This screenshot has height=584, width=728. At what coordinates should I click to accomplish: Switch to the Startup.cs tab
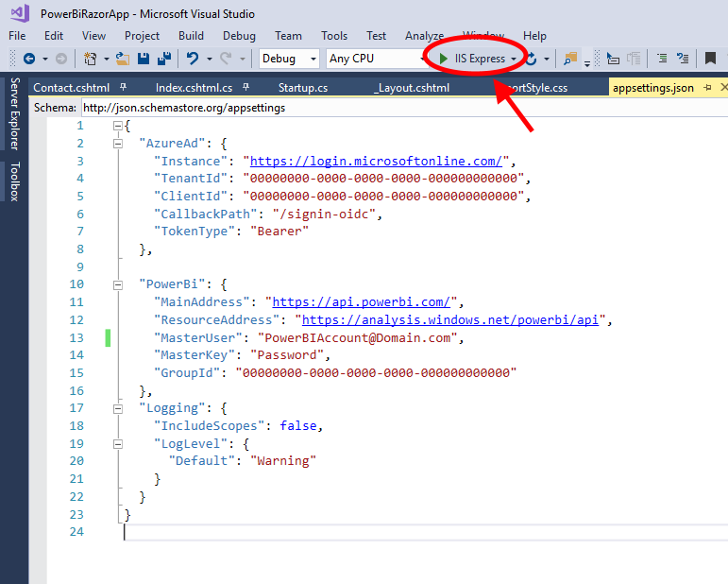coord(303,88)
